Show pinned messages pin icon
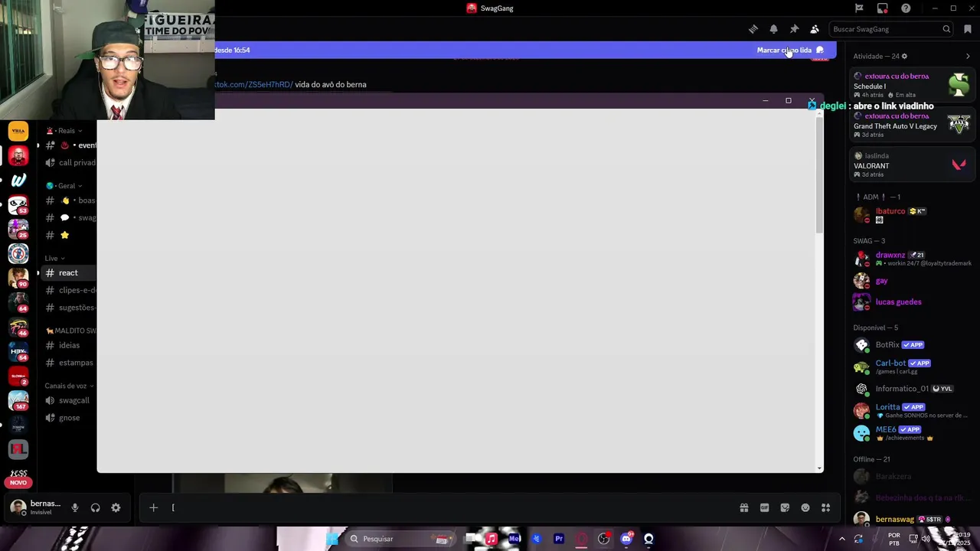The width and height of the screenshot is (980, 551). click(794, 29)
